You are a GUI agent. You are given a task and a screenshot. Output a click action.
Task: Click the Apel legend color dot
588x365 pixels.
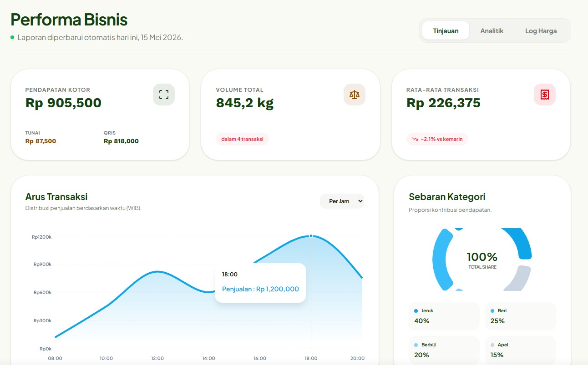(492, 345)
